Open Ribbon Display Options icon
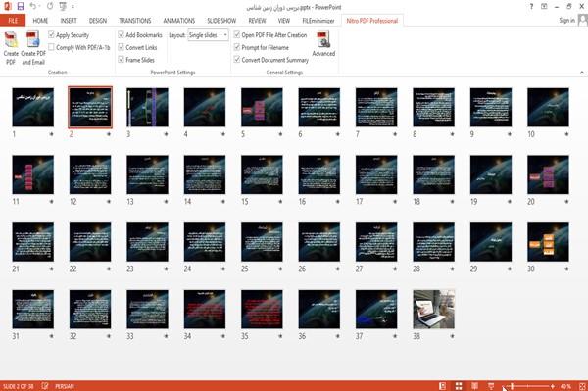Screen dimensions: 588x391 coord(544,7)
